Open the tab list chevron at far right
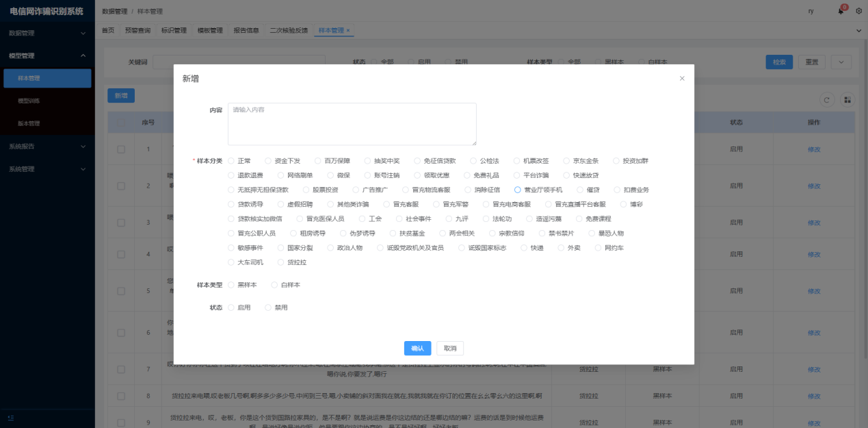The width and height of the screenshot is (868, 428). (x=858, y=31)
